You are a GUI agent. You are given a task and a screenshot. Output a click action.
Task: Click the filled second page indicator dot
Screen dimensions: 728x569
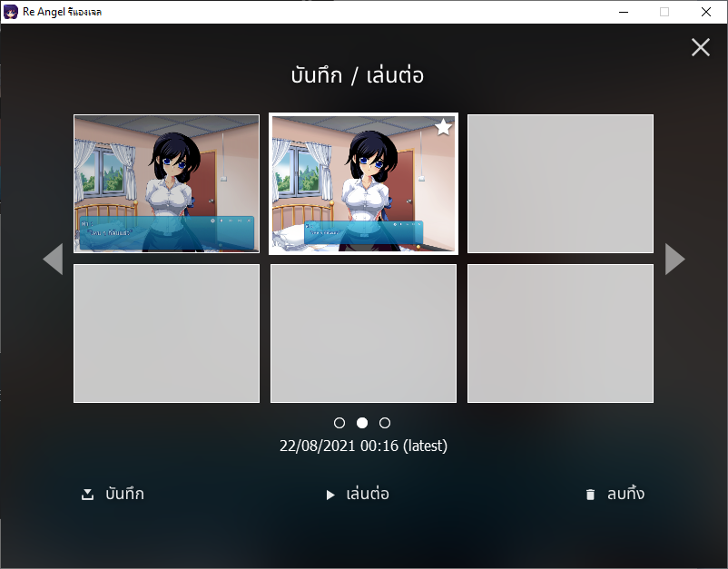click(362, 423)
